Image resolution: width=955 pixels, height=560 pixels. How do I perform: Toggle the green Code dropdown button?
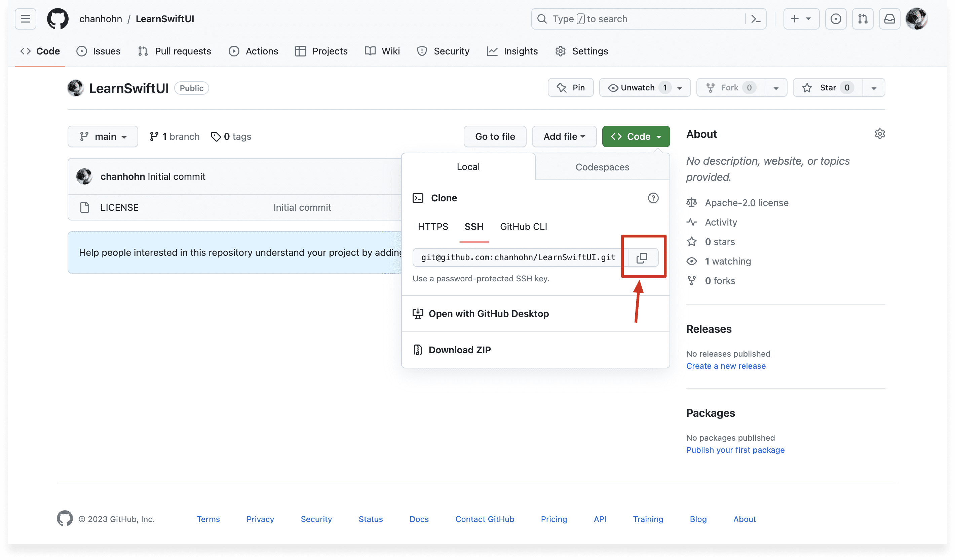coord(636,136)
